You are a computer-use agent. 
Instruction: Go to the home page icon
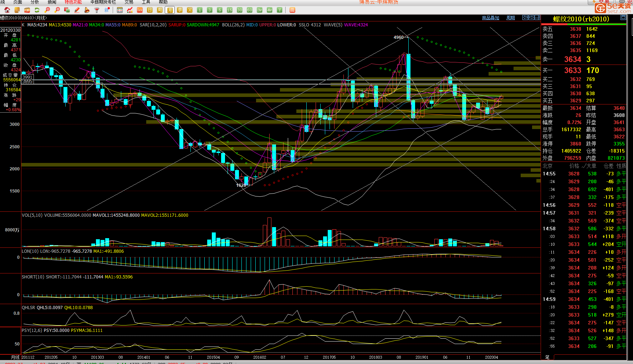(x=7, y=10)
